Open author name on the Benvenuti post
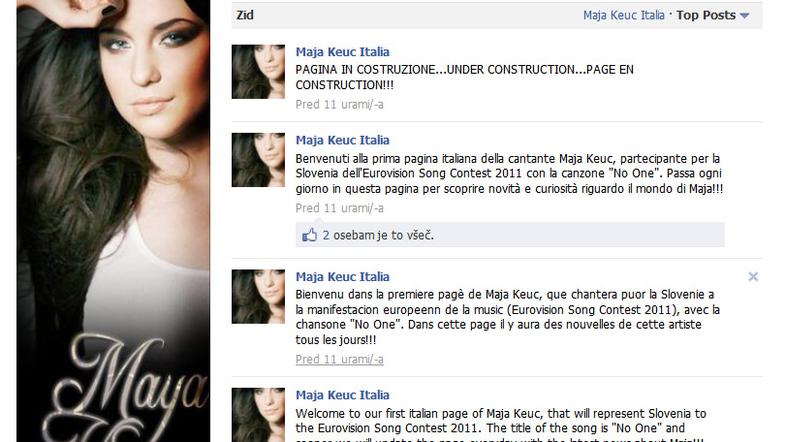 coord(342,140)
